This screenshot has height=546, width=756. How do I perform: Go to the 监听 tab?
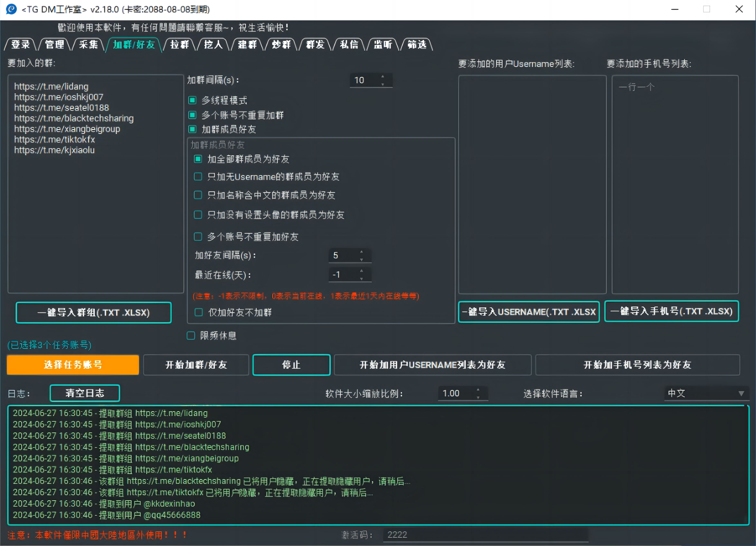pos(383,44)
